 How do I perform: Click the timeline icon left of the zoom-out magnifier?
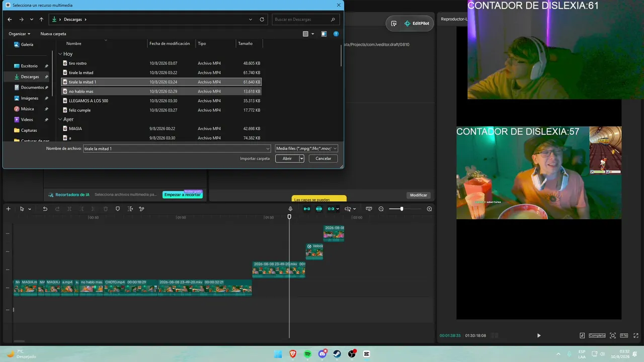click(x=369, y=209)
